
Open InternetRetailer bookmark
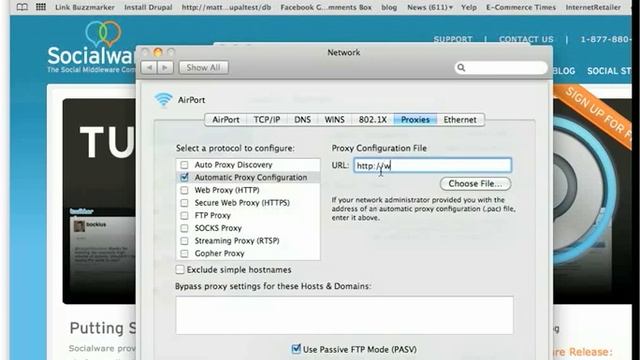point(593,7)
